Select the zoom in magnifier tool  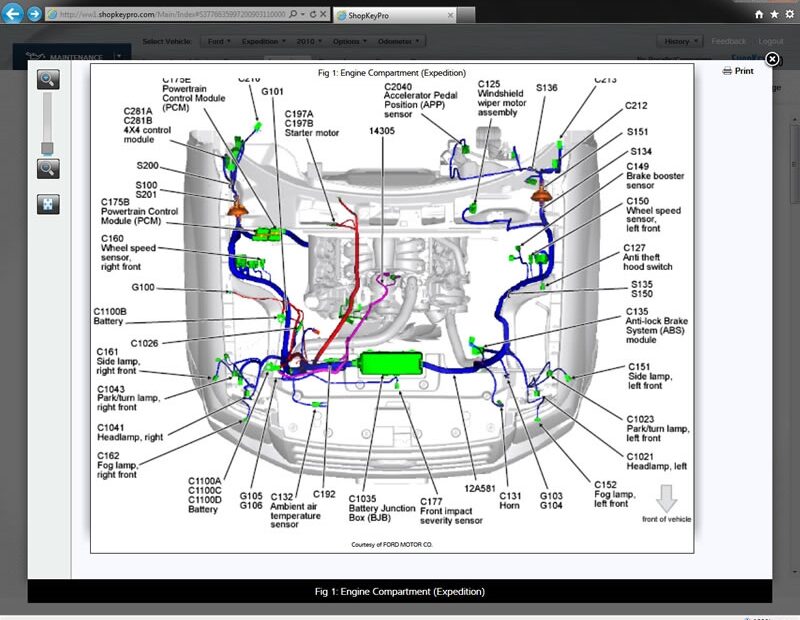pos(46,79)
